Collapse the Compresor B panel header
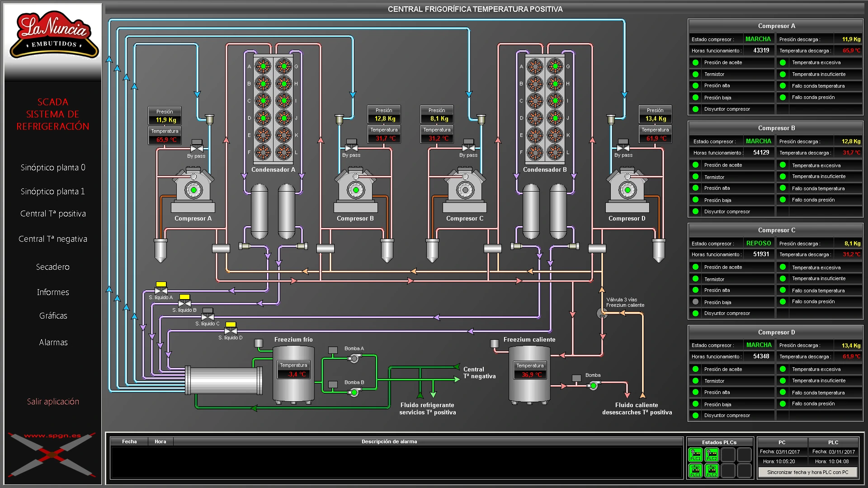Screen dimensions: 868x488 (776, 128)
